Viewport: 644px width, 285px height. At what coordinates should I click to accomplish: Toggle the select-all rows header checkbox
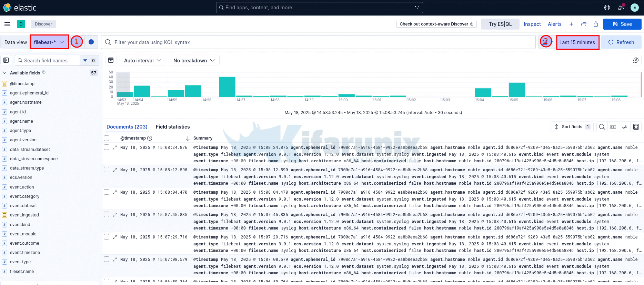coord(107,138)
